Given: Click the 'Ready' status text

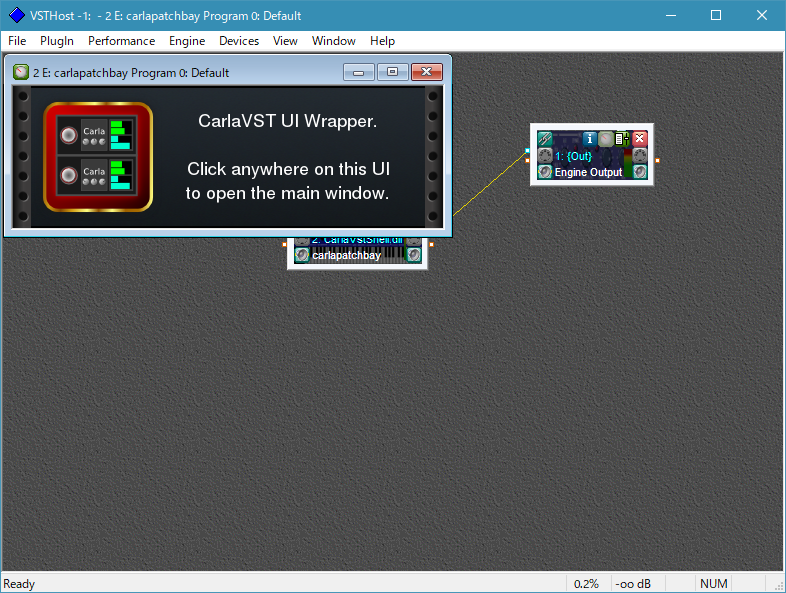Looking at the screenshot, I should click(19, 584).
